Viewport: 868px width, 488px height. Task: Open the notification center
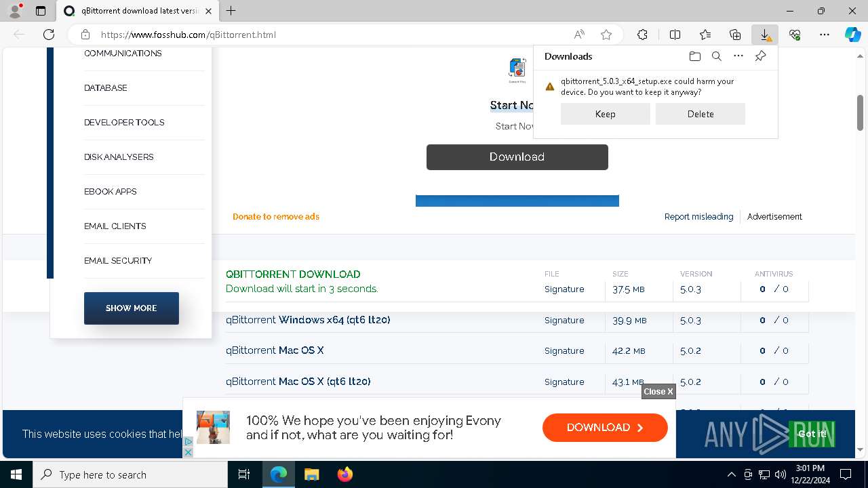tap(846, 474)
